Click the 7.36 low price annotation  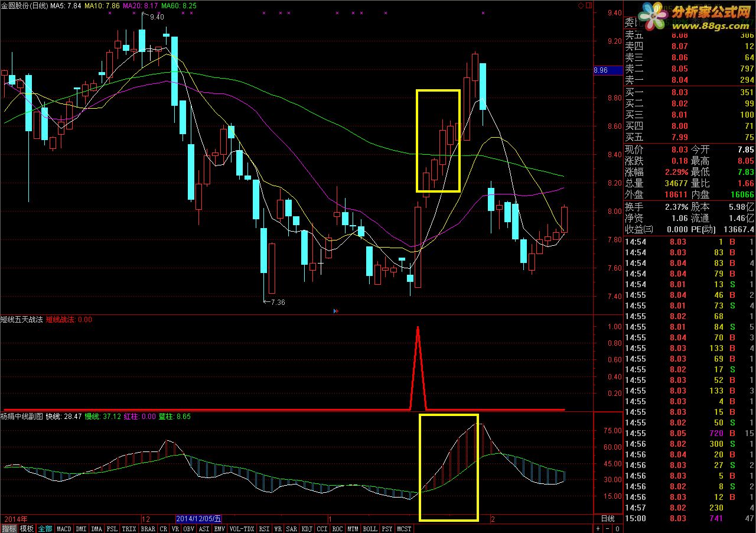point(278,303)
